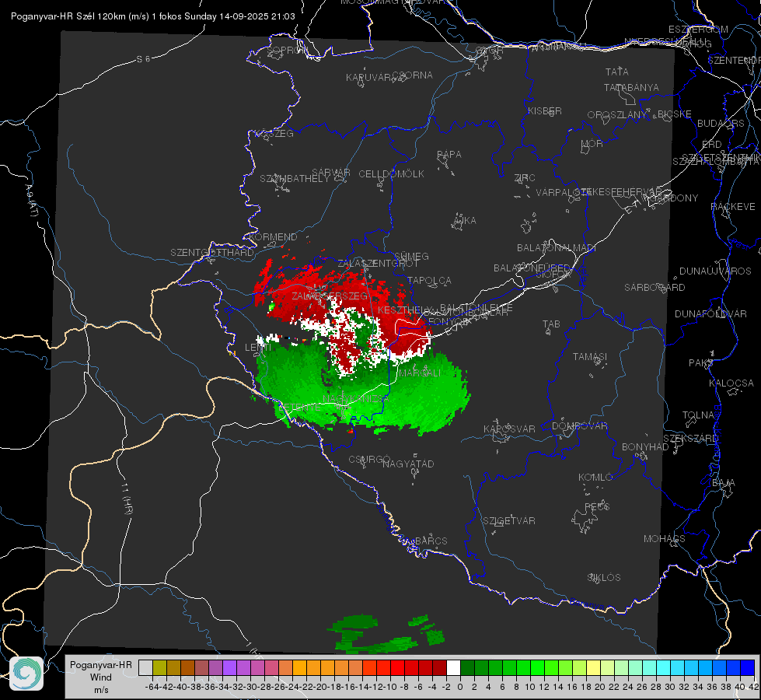Viewport: 761px width, 700px height.
Task: Click the BICSKE city label
Action: click(675, 114)
